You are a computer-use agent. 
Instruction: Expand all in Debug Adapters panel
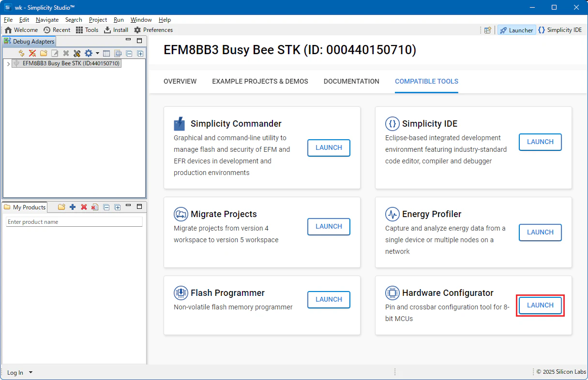140,53
